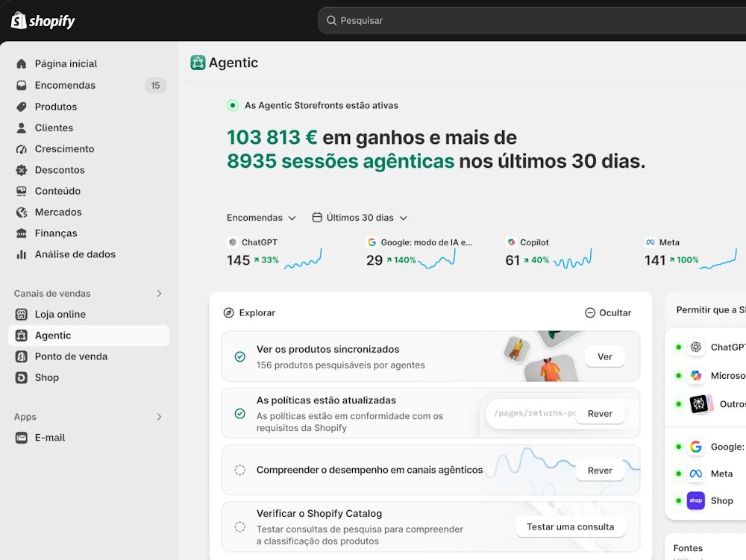This screenshot has width=746, height=560.
Task: Open Finanças from the sidebar
Action: (89, 233)
